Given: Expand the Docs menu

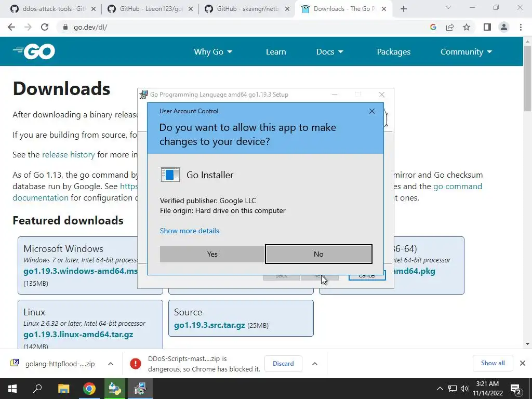Looking at the screenshot, I should click(x=330, y=52).
